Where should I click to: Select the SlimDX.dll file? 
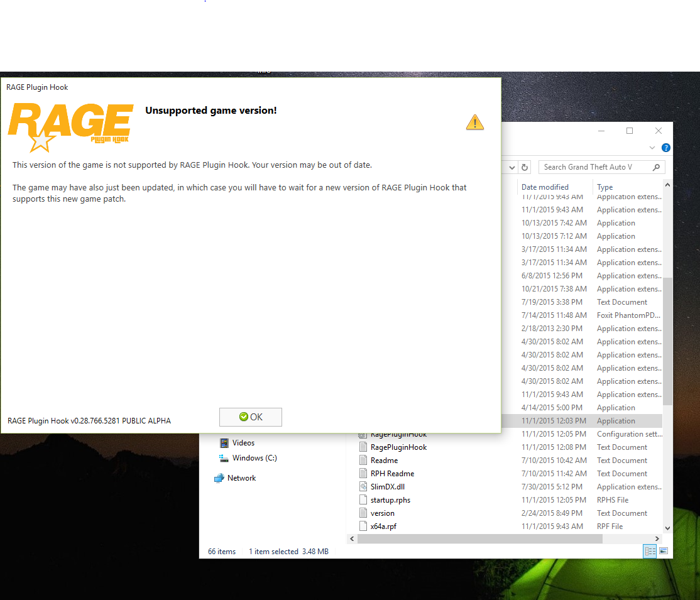tap(388, 487)
